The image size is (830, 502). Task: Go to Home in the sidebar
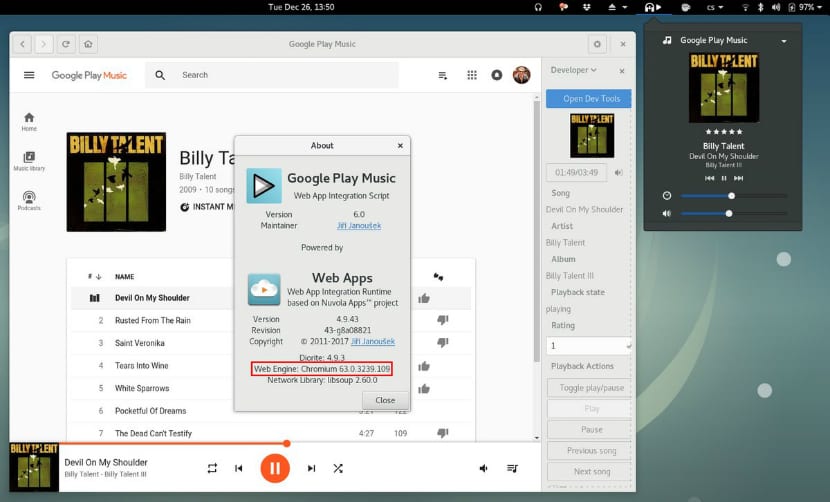(29, 121)
